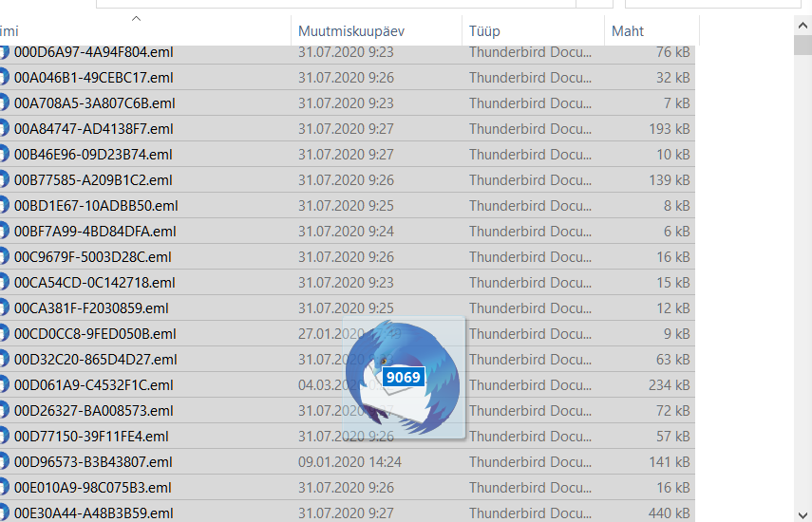
Task: Select file 00CA381F-F2030859.eml
Action: coord(92,308)
